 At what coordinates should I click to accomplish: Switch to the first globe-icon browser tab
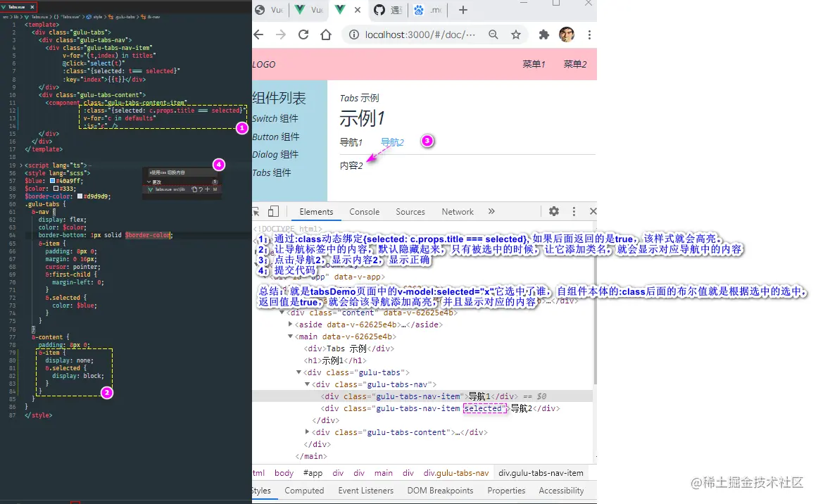[x=269, y=10]
